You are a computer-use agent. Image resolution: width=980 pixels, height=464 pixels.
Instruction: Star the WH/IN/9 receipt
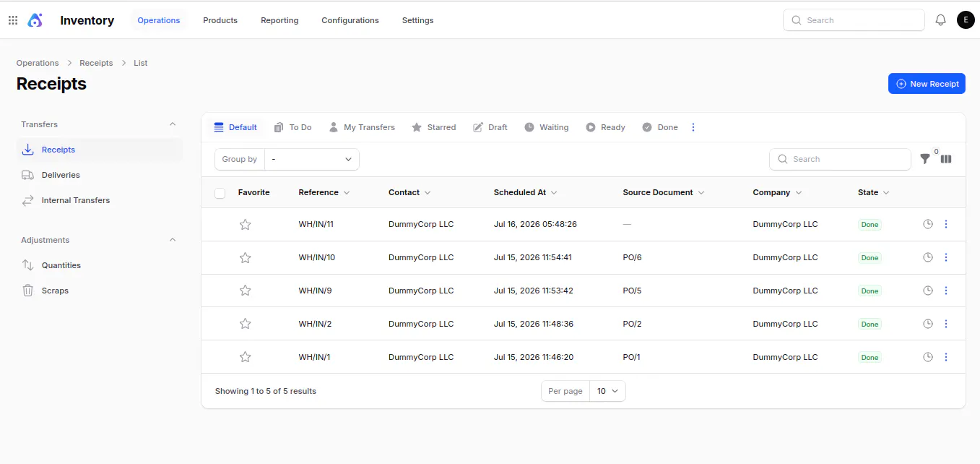[246, 291]
